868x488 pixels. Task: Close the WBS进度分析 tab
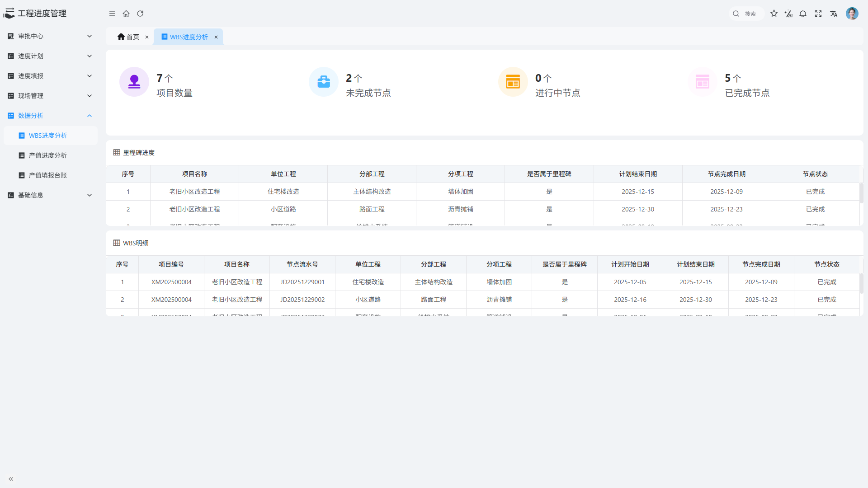[216, 37]
